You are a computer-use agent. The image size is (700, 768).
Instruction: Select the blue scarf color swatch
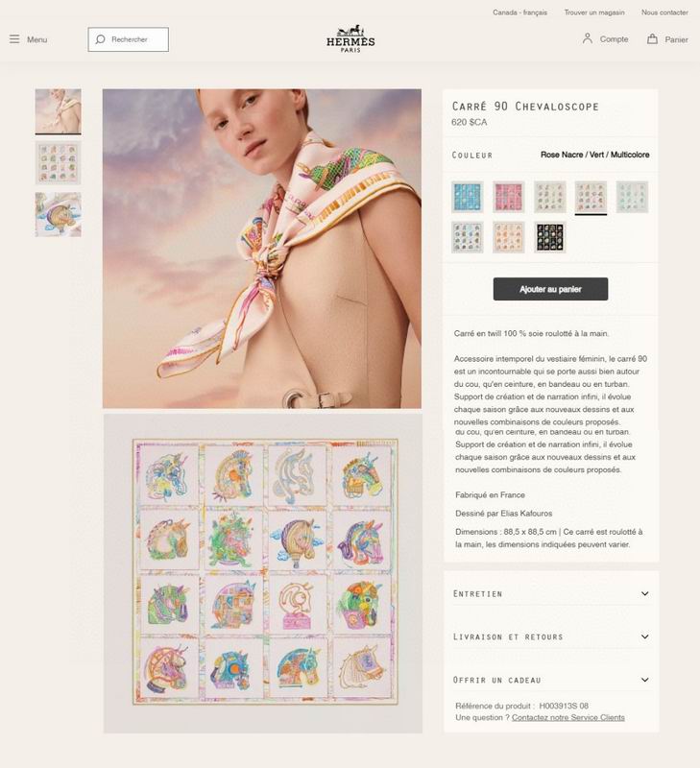point(468,197)
